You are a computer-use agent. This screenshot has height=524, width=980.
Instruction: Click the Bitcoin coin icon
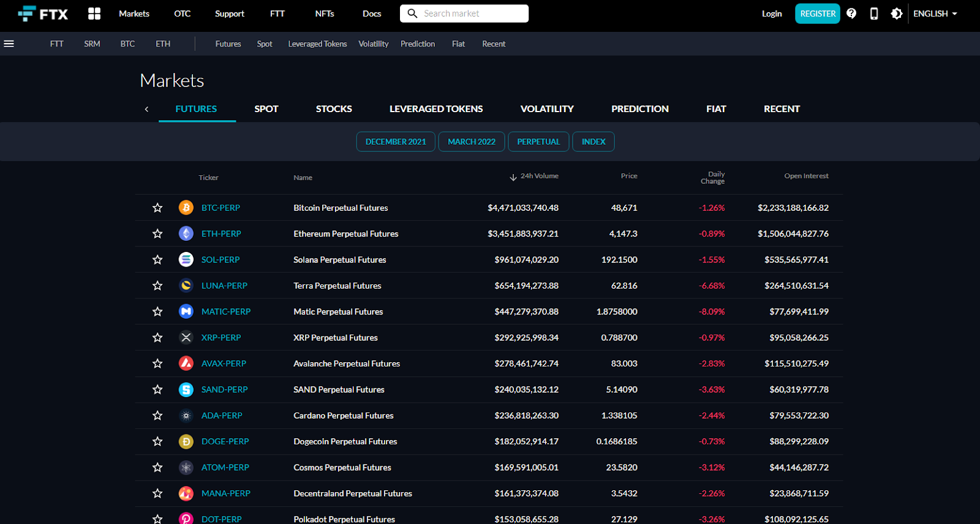(186, 208)
